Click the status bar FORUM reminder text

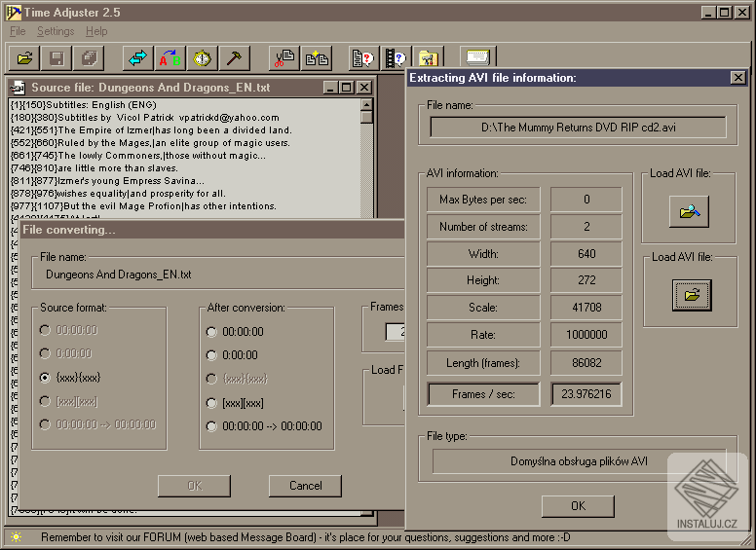[305, 537]
